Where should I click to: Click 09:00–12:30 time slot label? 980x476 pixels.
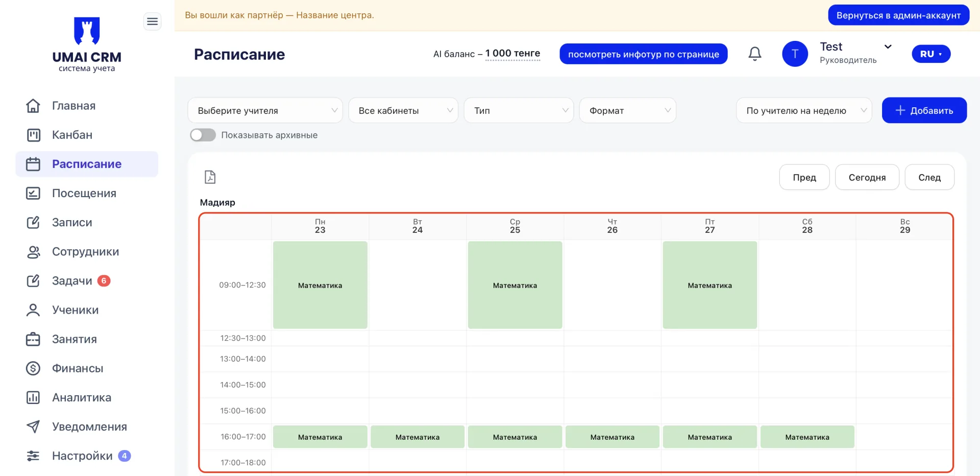242,285
